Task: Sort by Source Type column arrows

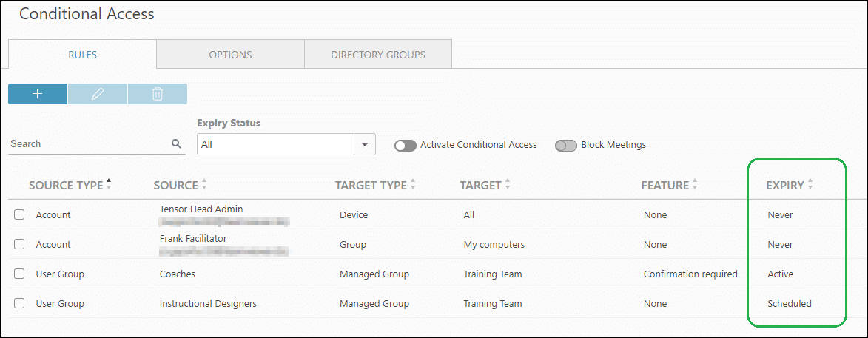Action: (109, 185)
